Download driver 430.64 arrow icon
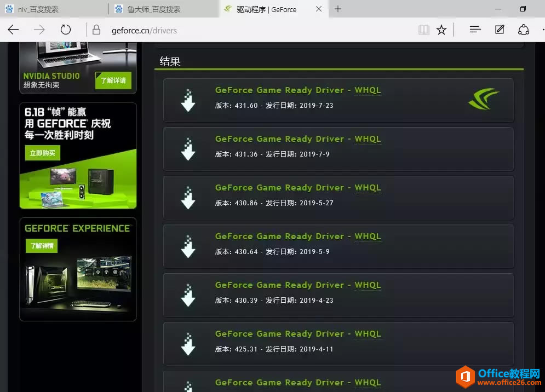545x392 pixels. [x=188, y=246]
